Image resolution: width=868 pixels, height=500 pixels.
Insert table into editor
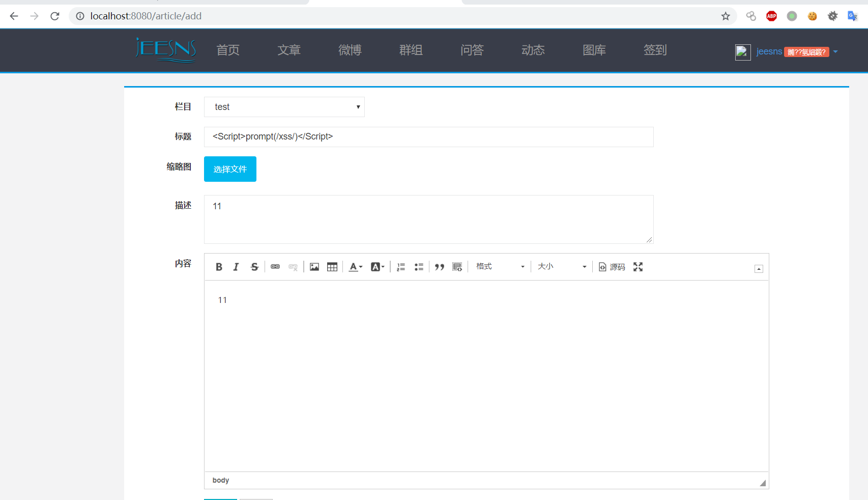point(332,267)
